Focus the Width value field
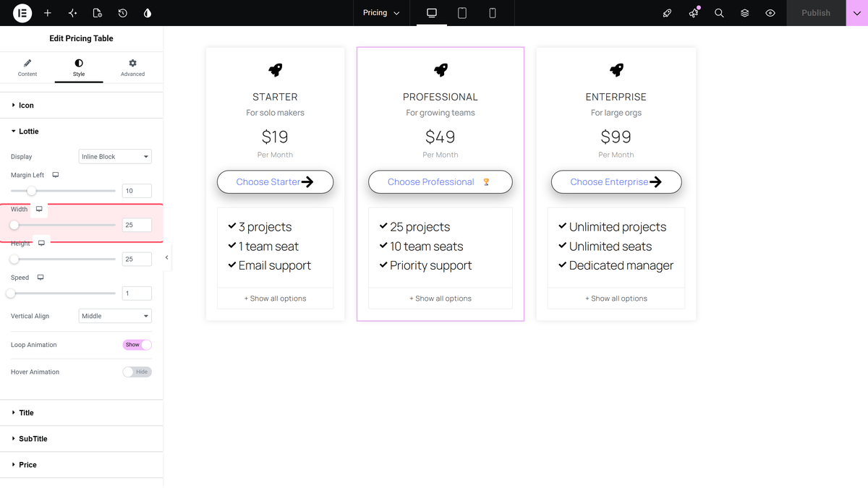The height and width of the screenshot is (488, 868). pos(137,225)
